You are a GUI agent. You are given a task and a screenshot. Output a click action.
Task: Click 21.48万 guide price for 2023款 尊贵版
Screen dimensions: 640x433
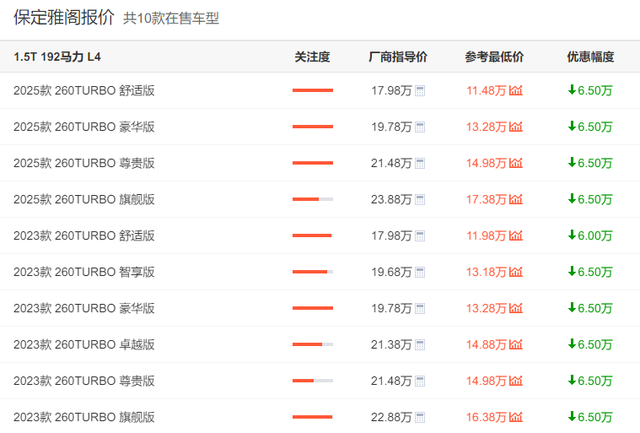[391, 381]
